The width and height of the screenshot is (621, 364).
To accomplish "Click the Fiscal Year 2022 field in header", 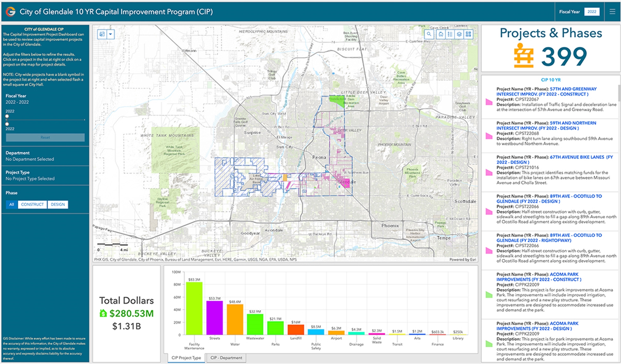I will (592, 12).
